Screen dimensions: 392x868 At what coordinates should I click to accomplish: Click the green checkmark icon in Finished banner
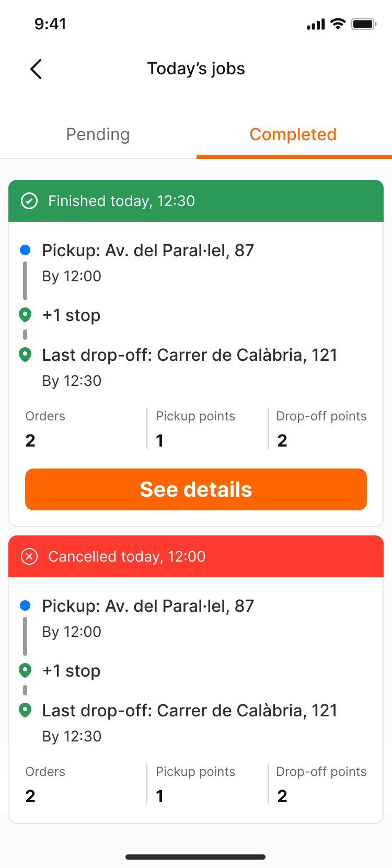(x=29, y=201)
